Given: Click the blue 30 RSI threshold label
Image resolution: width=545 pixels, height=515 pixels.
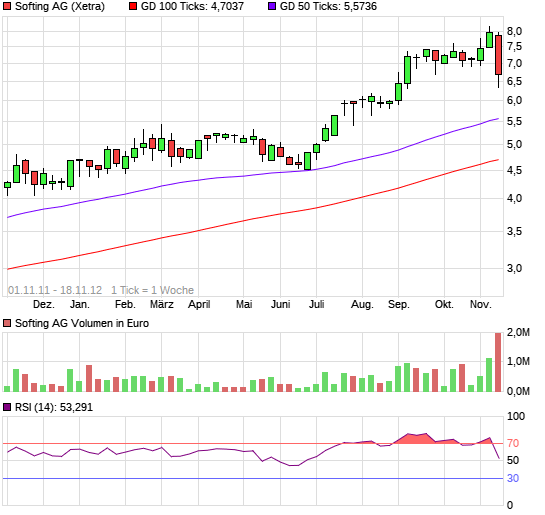Looking at the screenshot, I should click(x=513, y=479).
